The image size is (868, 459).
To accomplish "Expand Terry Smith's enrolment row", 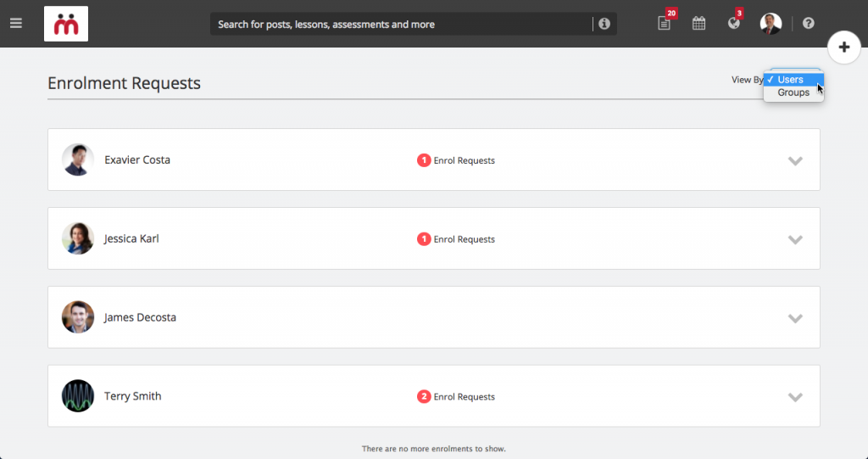I will click(x=795, y=397).
